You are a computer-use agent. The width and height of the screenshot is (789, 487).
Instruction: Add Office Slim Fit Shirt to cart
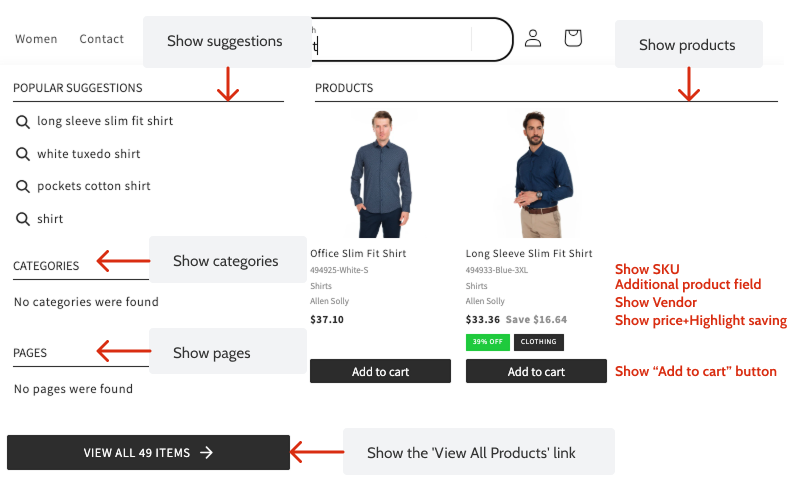coord(380,372)
